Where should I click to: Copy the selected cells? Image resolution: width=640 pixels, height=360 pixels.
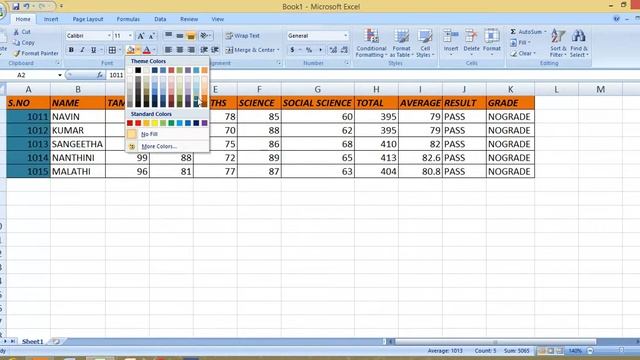coord(24,42)
